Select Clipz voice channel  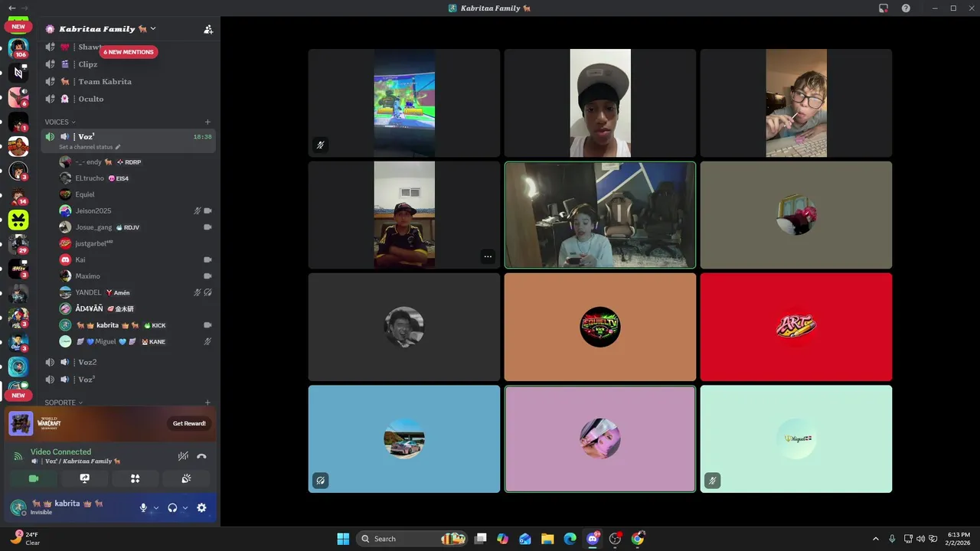coord(128,64)
